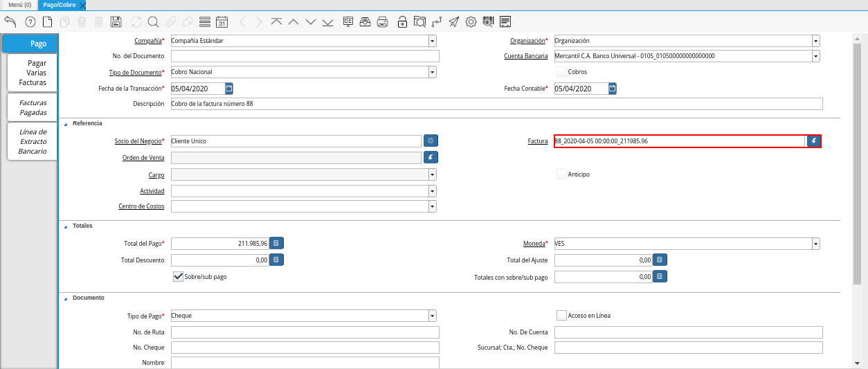Click the printer icon in the toolbar
Viewport: 868px width, 369px height.
pos(382,21)
